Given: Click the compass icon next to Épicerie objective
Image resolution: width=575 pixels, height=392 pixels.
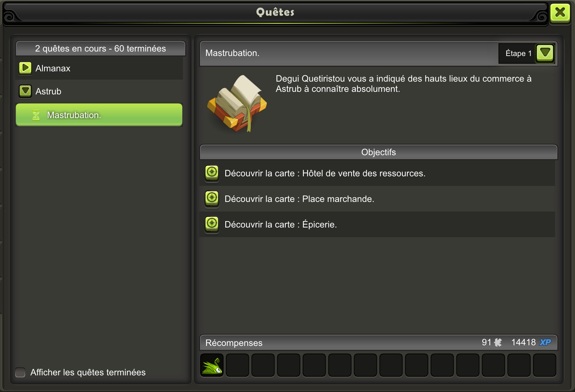Looking at the screenshot, I should (x=212, y=224).
